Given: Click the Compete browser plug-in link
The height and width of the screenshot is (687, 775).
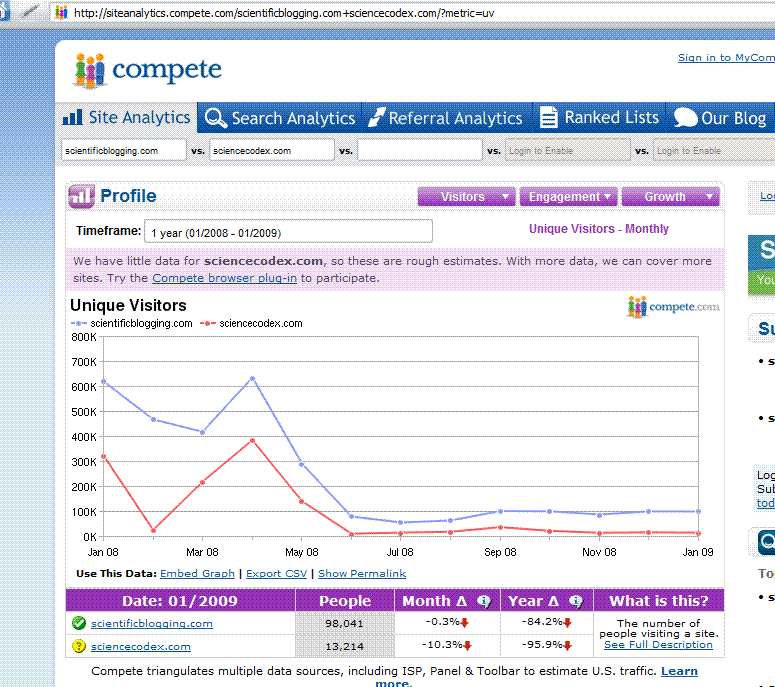Looking at the screenshot, I should (x=224, y=278).
